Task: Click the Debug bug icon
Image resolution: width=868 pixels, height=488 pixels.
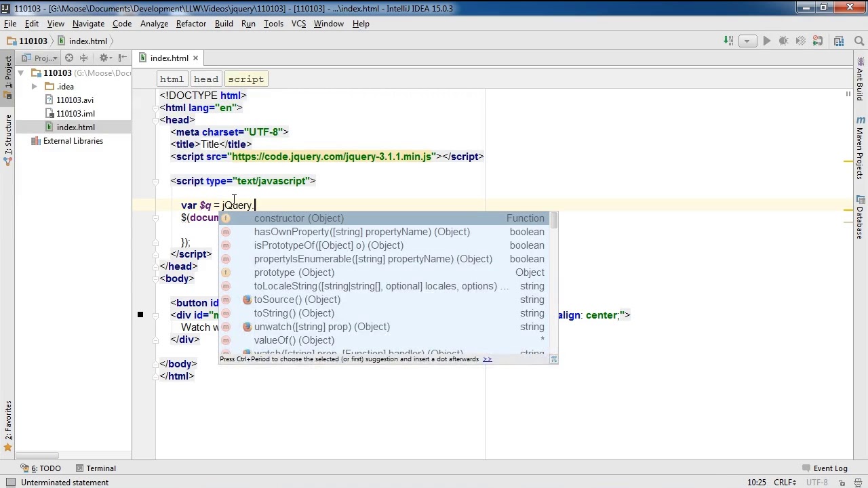Action: pos(784,41)
